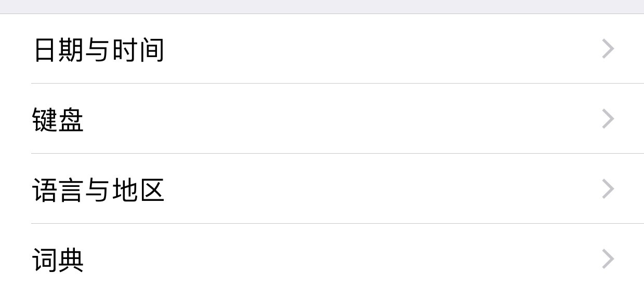The height and width of the screenshot is (285, 644).
Task: Tap the 语言与地区 text label
Action: pyautogui.click(x=99, y=190)
